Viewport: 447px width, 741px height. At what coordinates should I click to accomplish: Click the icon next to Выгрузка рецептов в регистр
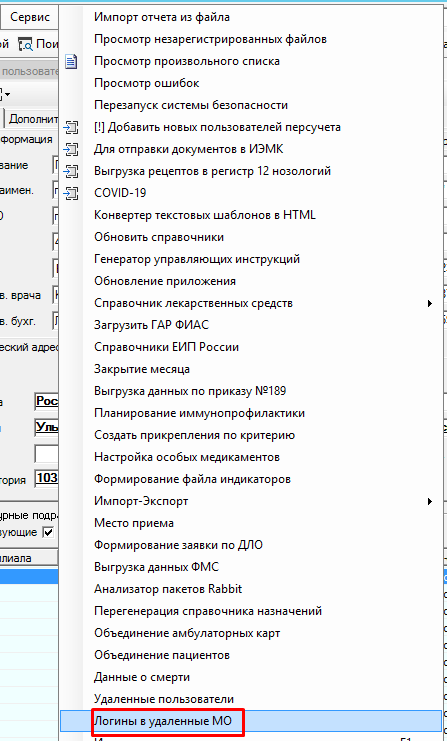71,171
